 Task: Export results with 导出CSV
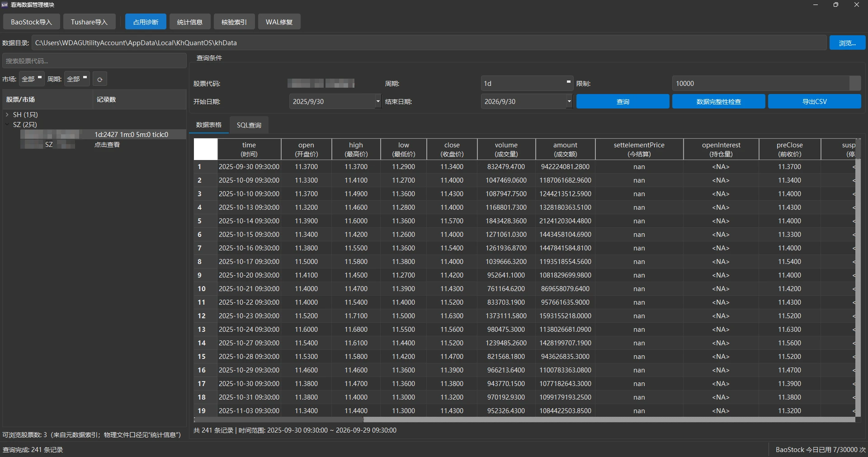tap(814, 102)
